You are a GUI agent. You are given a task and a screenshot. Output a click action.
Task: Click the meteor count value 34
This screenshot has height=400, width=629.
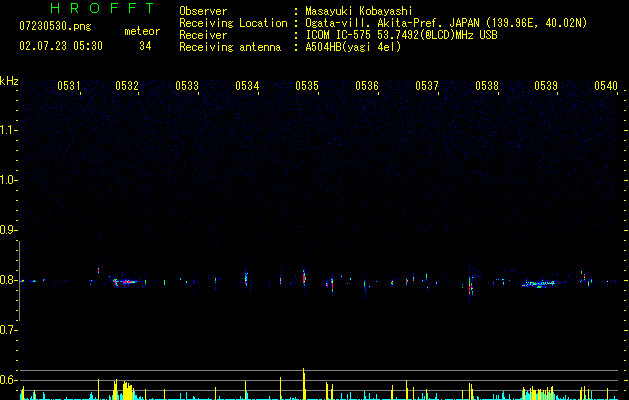pyautogui.click(x=145, y=46)
